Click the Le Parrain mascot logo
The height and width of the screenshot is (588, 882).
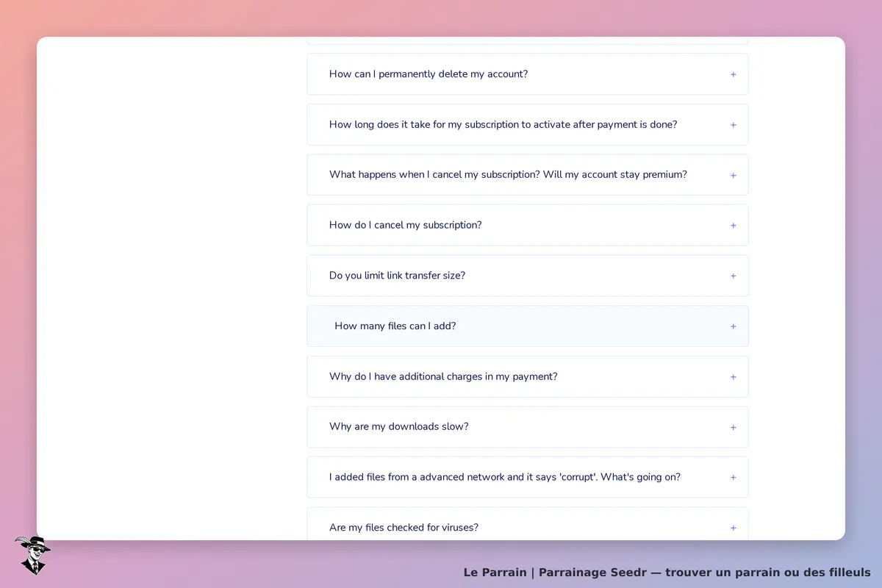[32, 555]
